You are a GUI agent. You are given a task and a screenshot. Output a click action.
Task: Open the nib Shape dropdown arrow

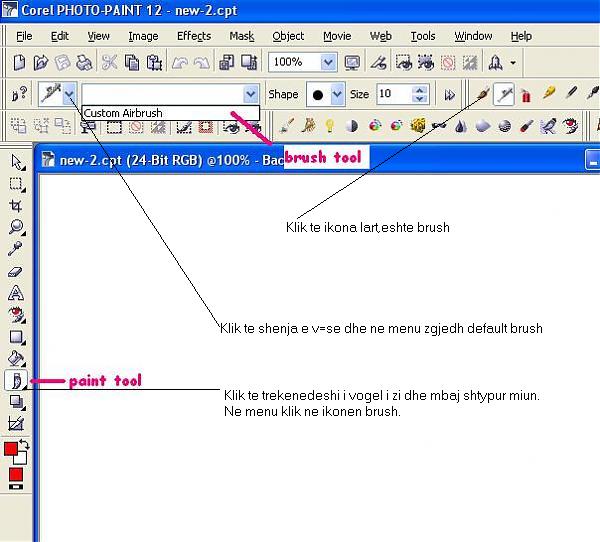(x=337, y=94)
